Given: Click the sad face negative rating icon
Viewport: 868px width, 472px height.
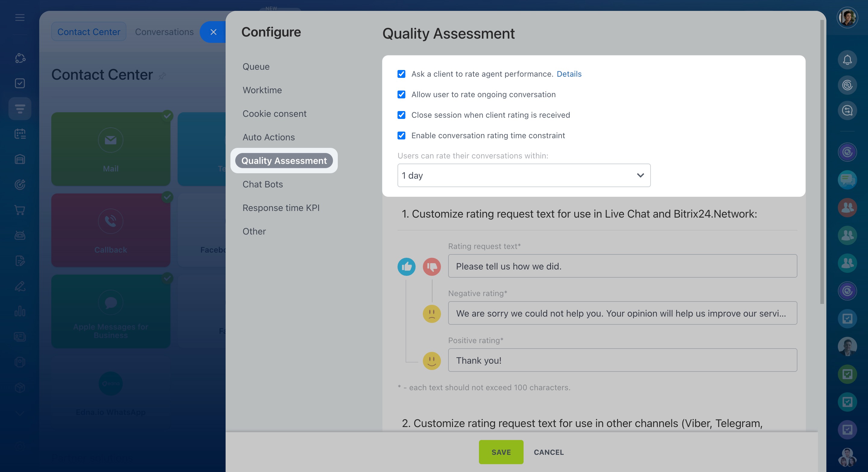Looking at the screenshot, I should (x=432, y=314).
